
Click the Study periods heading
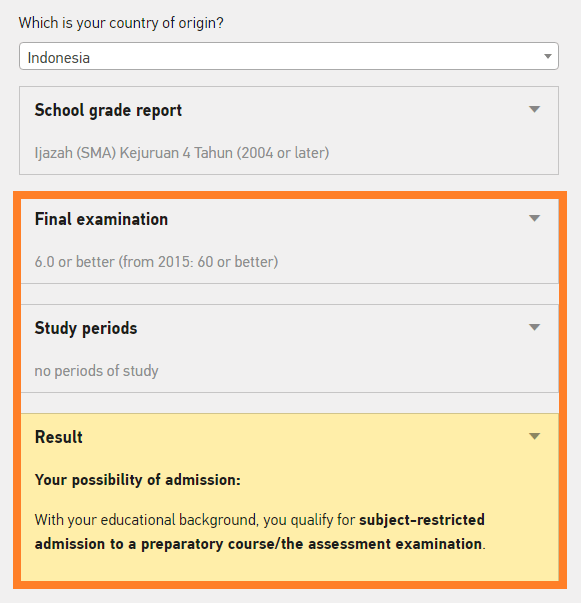pyautogui.click(x=86, y=328)
